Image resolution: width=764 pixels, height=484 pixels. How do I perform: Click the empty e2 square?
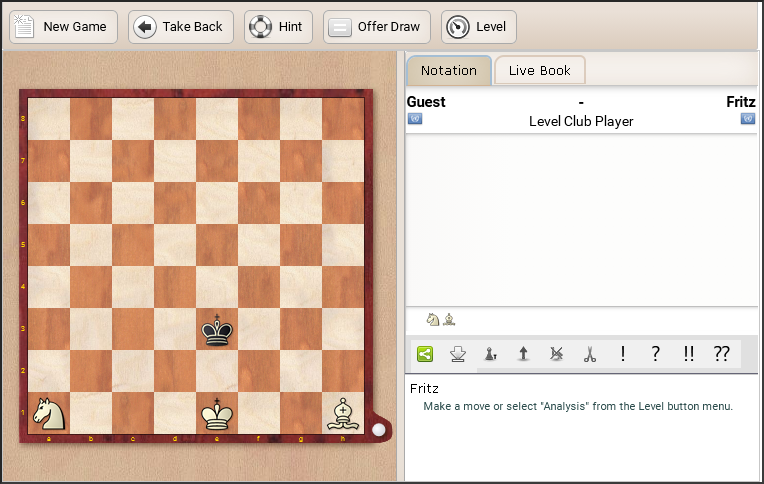pyautogui.click(x=217, y=371)
